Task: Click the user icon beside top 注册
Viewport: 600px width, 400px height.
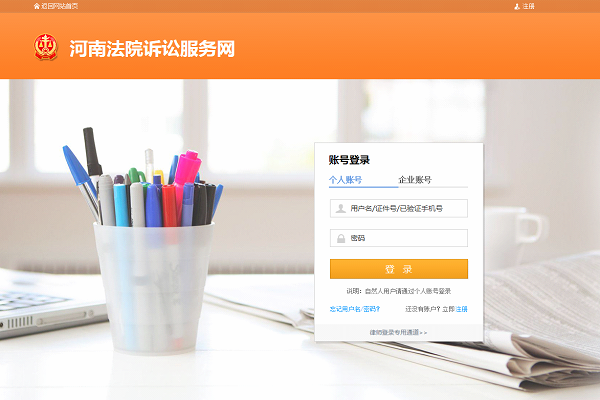Action: 517,7
